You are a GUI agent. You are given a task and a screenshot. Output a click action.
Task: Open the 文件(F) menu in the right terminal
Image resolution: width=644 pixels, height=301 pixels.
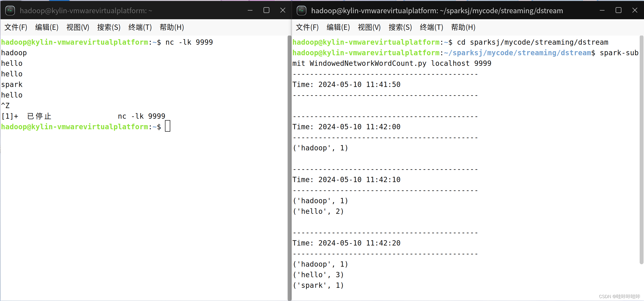[x=307, y=27]
